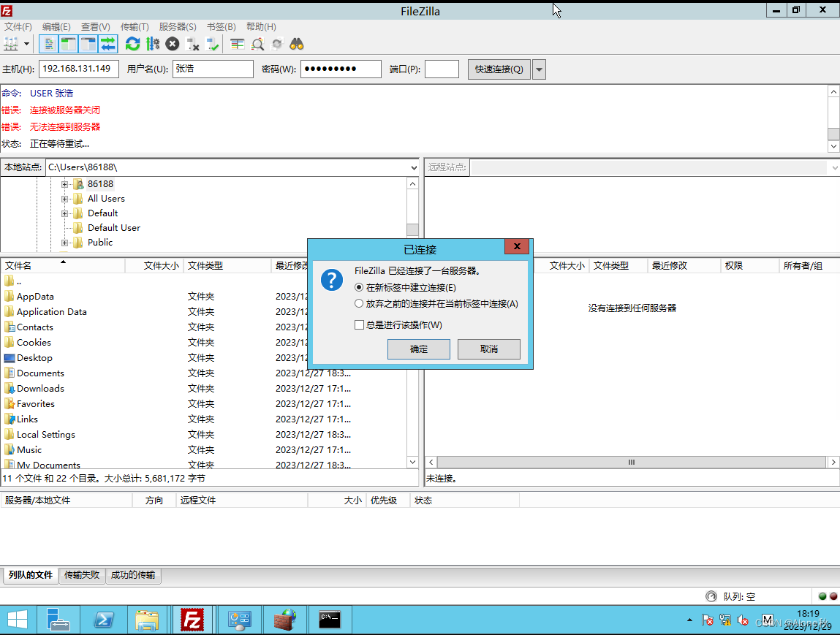Close the 已连接 dialog

coord(517,246)
